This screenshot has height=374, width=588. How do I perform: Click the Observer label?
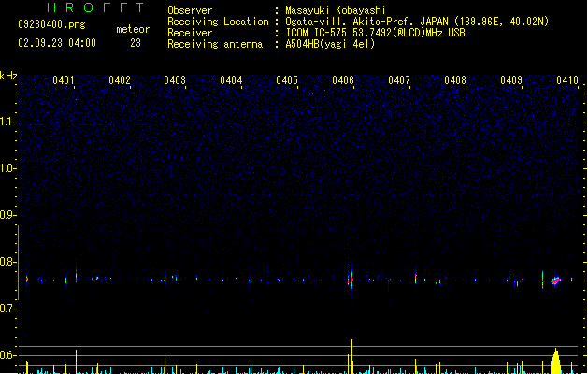pos(190,10)
